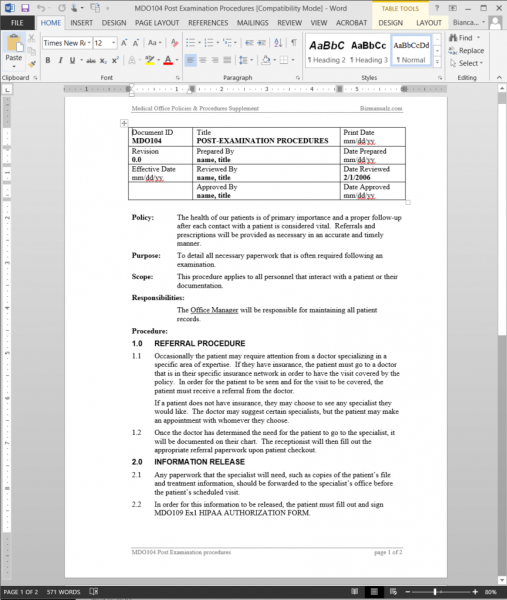Click the proofing errors book icon
507x600 pixels.
(94, 592)
